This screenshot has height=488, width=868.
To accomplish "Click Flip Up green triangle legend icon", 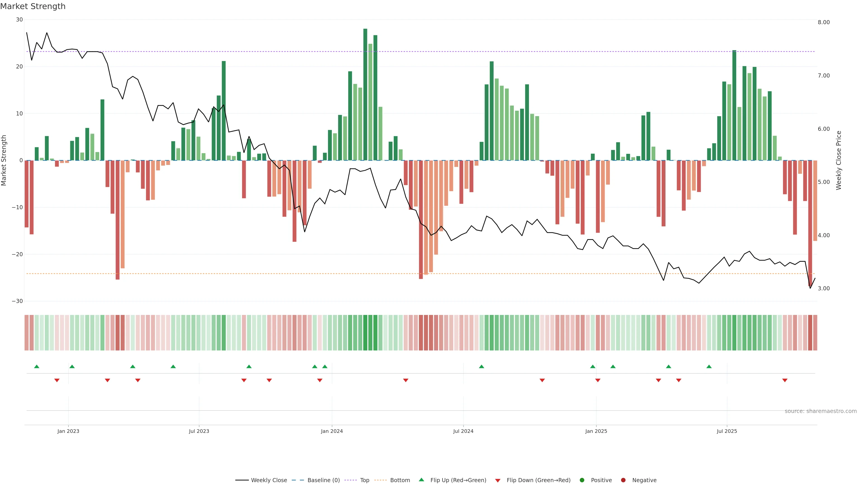I will click(421, 480).
